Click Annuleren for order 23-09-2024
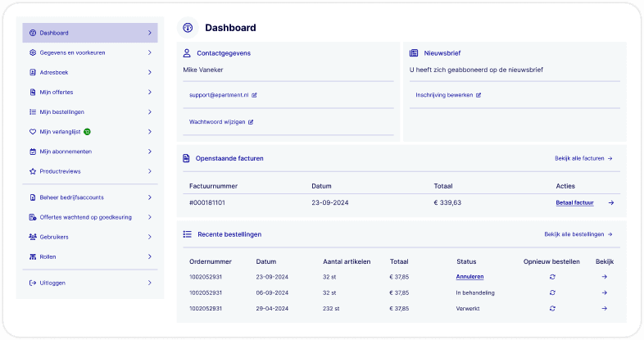 coord(469,277)
